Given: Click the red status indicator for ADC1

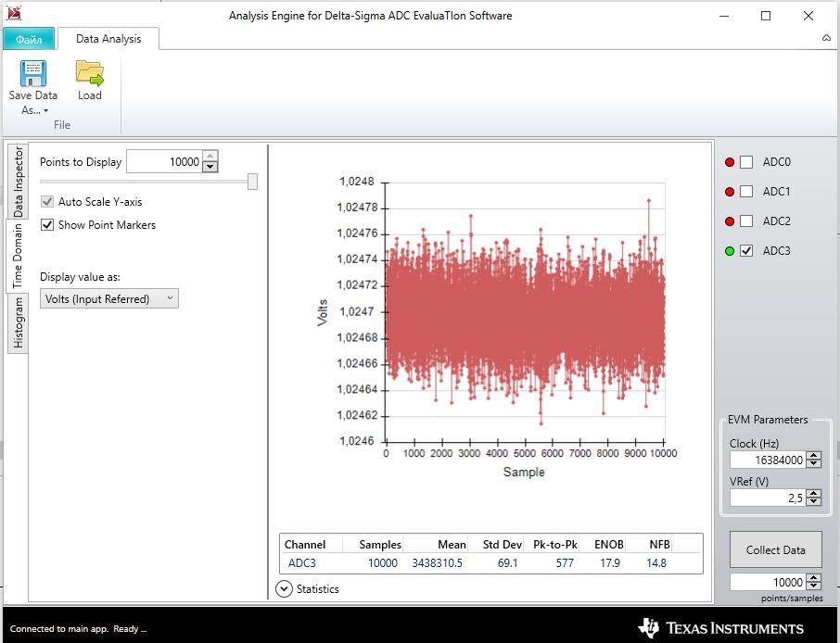Looking at the screenshot, I should click(729, 192).
